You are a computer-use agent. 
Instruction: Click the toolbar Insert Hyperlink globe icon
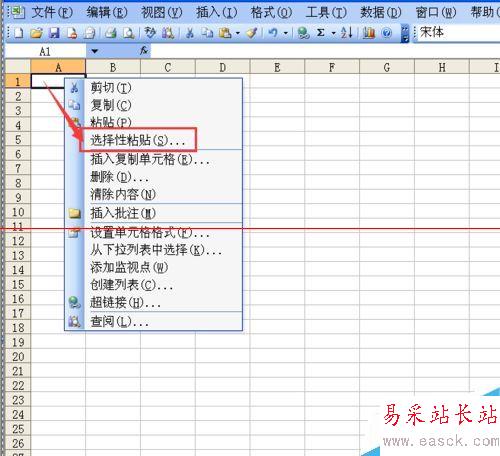click(303, 33)
